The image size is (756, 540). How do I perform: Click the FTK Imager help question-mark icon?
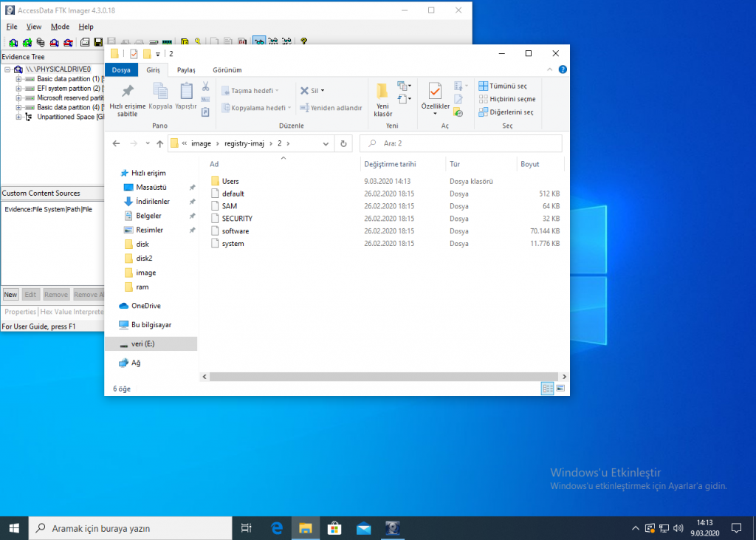(x=303, y=41)
